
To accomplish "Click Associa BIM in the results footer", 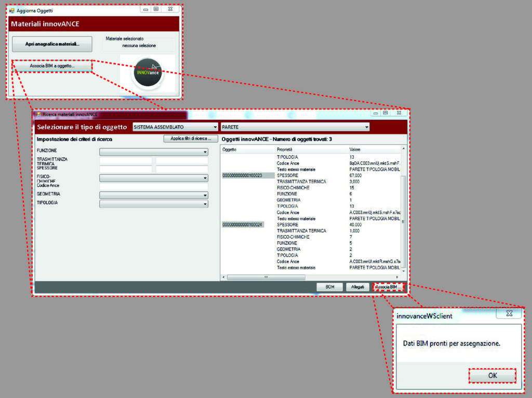I will pyautogui.click(x=388, y=286).
